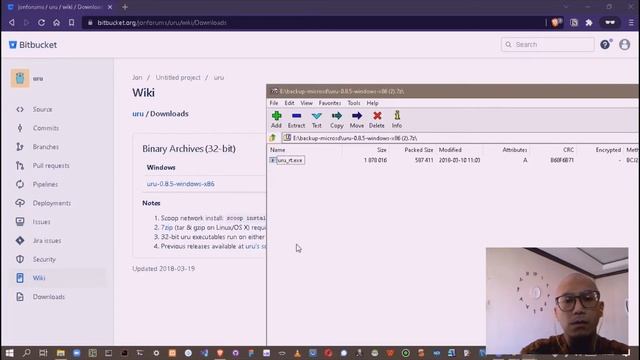Screen dimensions: 640x360
Task: Click the uru wiki home link
Action: click(x=138, y=114)
